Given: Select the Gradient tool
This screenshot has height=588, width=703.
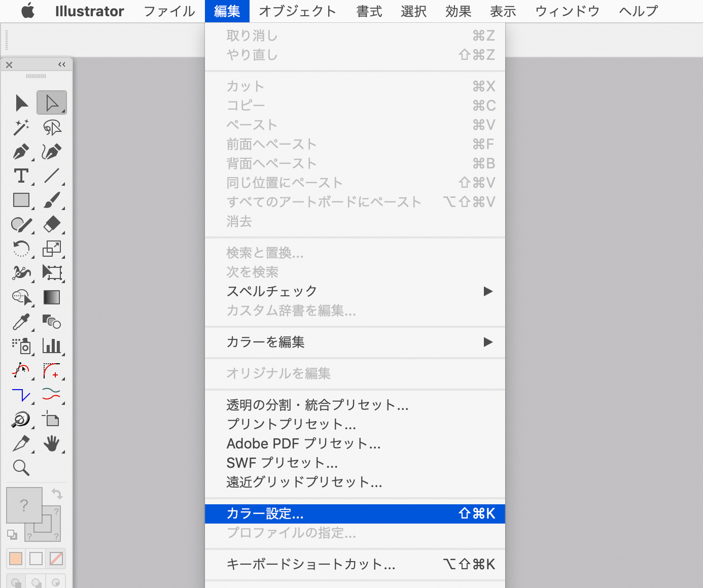Looking at the screenshot, I should click(x=52, y=297).
